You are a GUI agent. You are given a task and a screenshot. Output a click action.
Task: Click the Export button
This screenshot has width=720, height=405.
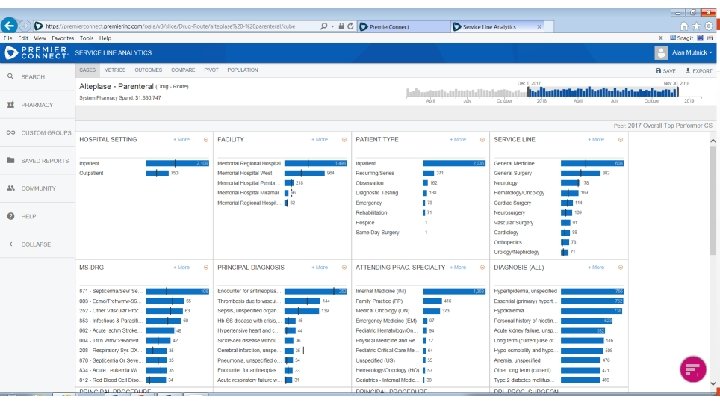(x=698, y=71)
